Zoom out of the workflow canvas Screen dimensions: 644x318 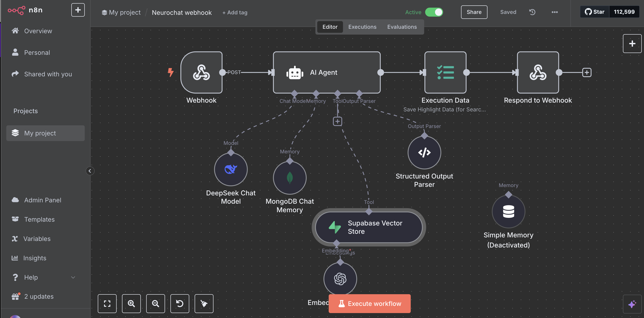[x=155, y=303]
